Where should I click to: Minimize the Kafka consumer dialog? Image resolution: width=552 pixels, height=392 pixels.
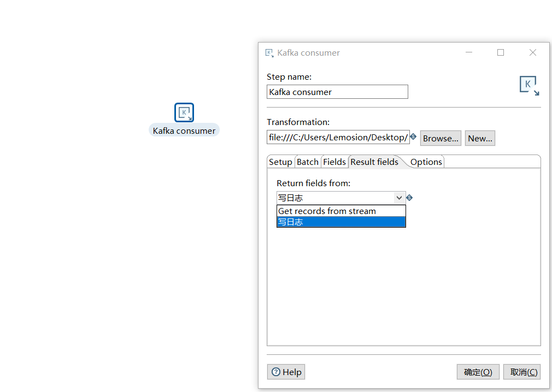(x=469, y=52)
